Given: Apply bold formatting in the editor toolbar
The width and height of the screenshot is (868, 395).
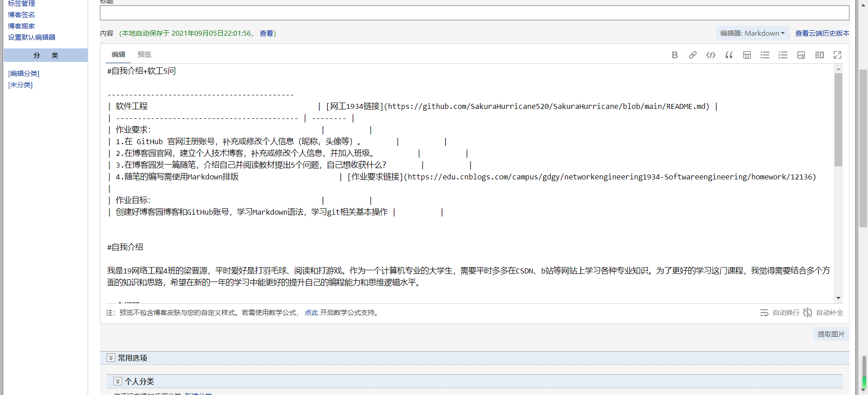Looking at the screenshot, I should pyautogui.click(x=675, y=55).
